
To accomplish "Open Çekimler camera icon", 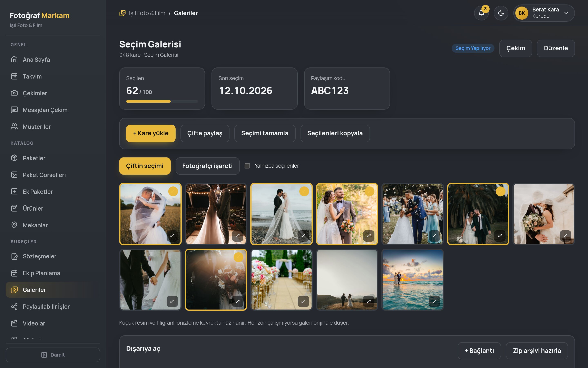I will point(14,93).
